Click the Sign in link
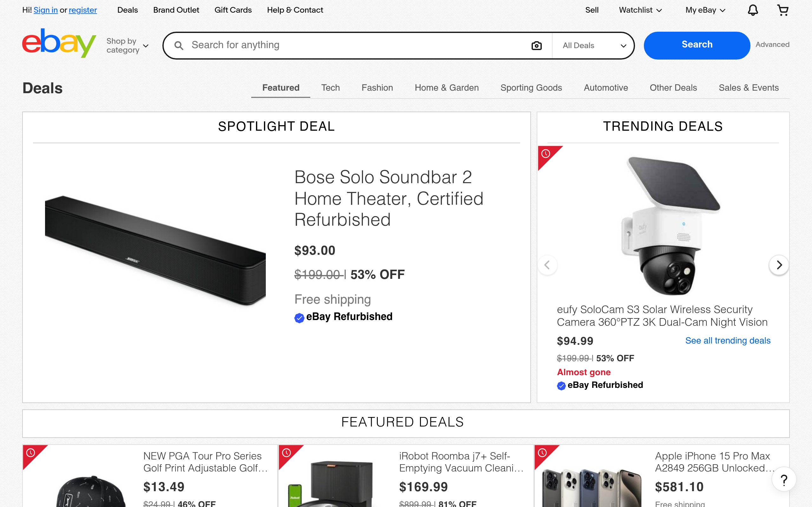The width and height of the screenshot is (812, 507). 46,10
